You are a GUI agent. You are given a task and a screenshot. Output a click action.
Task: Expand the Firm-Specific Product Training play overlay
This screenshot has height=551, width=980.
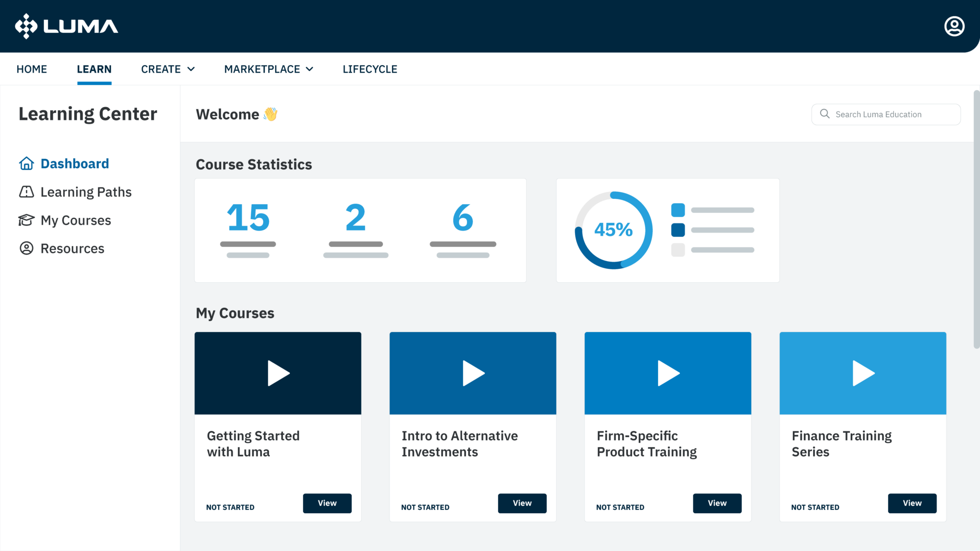[668, 373]
